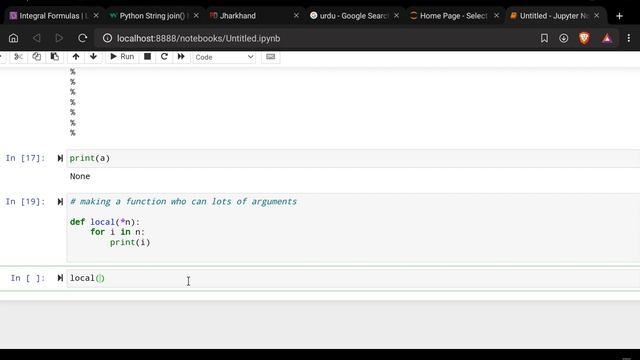Switch to the Jharkhand tab
The height and width of the screenshot is (360, 640).
(x=238, y=16)
